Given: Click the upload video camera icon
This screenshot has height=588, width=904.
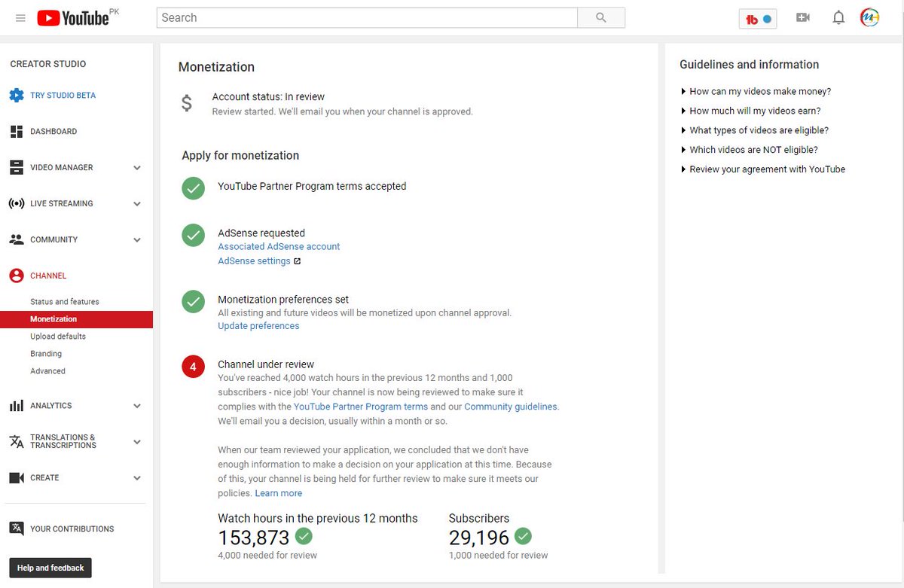Looking at the screenshot, I should 803,18.
